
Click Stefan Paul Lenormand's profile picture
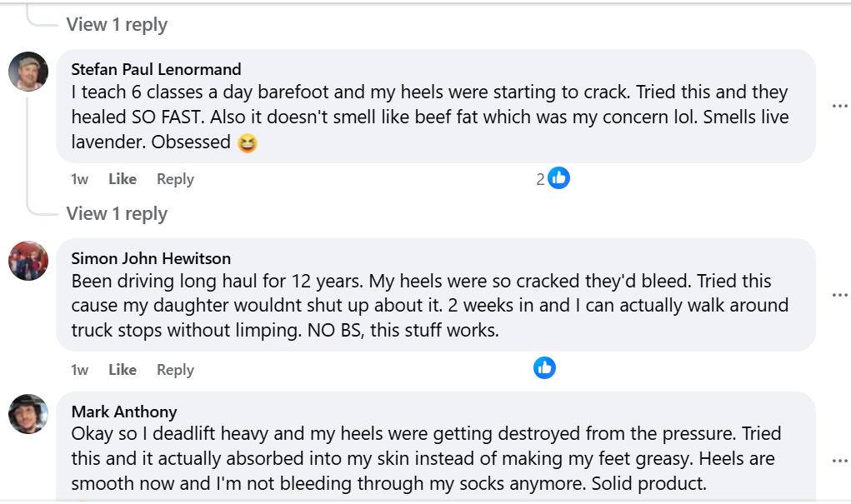(x=28, y=72)
